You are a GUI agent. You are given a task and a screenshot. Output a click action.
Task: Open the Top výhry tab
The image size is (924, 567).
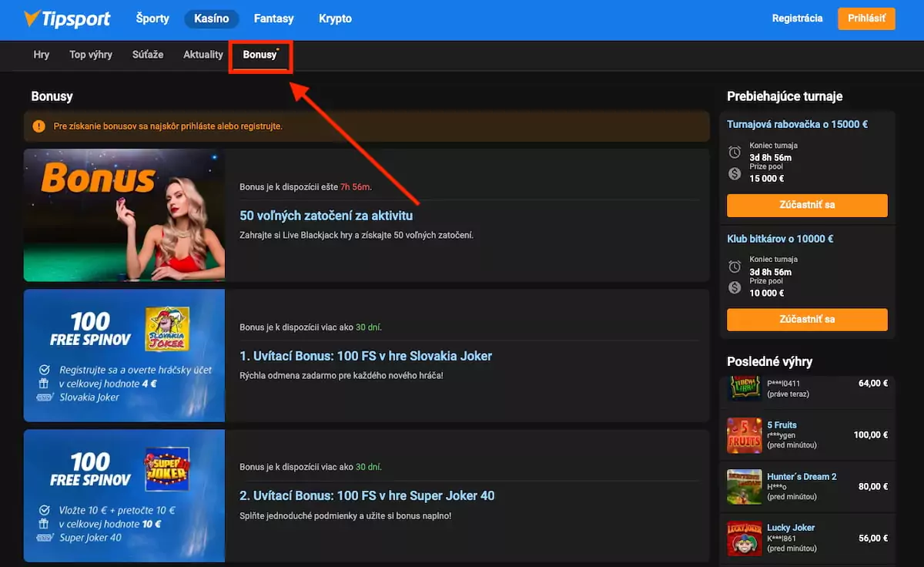pyautogui.click(x=90, y=55)
